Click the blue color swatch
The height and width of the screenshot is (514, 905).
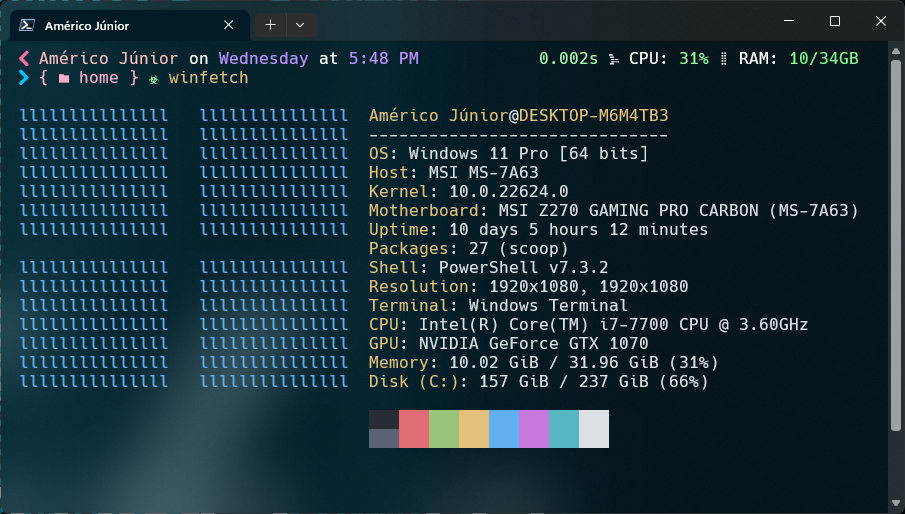click(x=504, y=429)
